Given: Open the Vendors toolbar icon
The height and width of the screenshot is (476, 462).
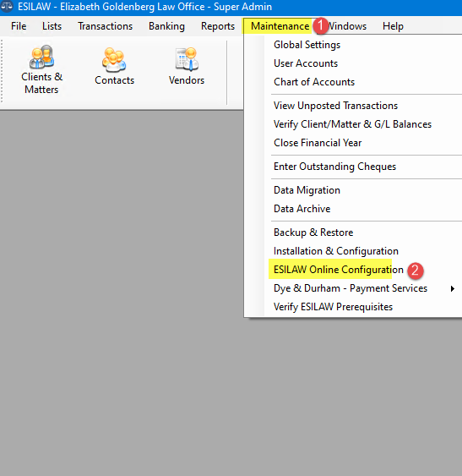Looking at the screenshot, I should click(x=187, y=66).
